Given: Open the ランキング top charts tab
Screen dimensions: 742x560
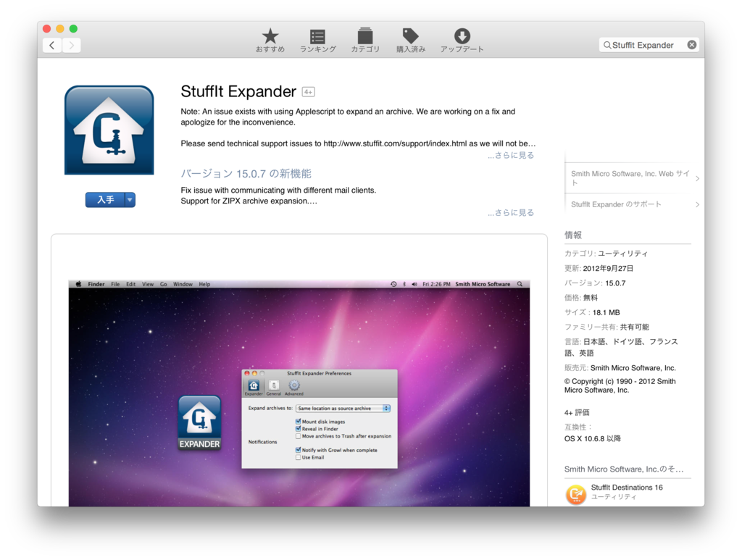Looking at the screenshot, I should (317, 40).
